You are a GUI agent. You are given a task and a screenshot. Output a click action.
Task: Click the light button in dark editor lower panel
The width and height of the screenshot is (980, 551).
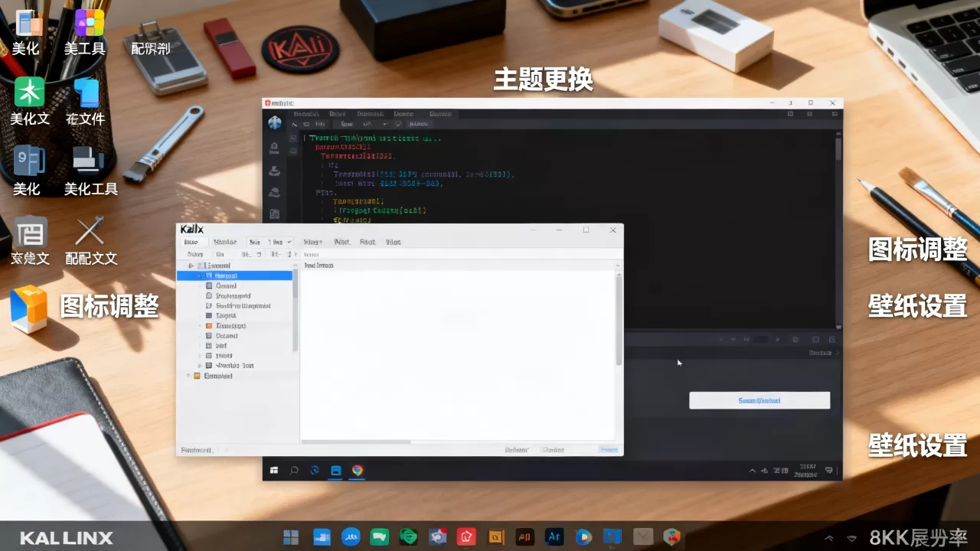759,400
